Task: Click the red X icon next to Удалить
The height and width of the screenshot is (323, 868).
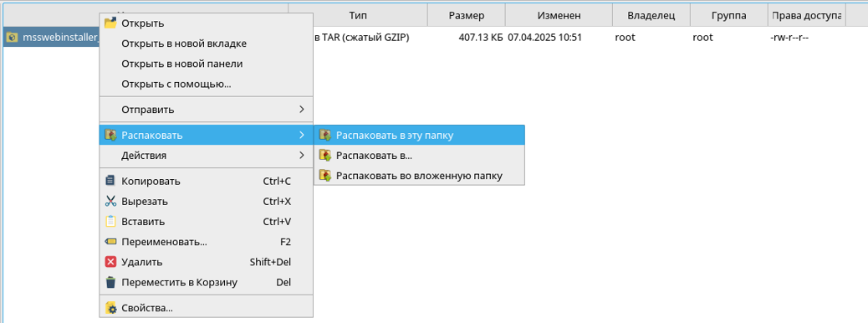Action: [110, 262]
